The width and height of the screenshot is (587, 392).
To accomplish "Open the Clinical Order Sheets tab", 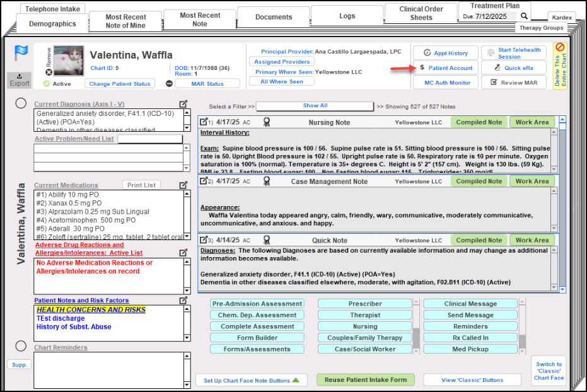I will point(421,13).
